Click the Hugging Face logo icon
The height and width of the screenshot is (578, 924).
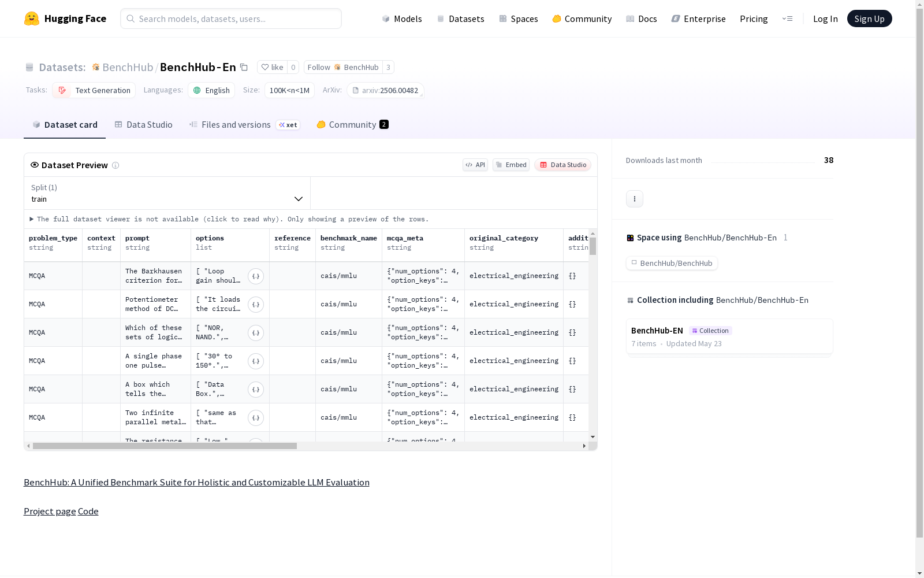click(x=32, y=18)
